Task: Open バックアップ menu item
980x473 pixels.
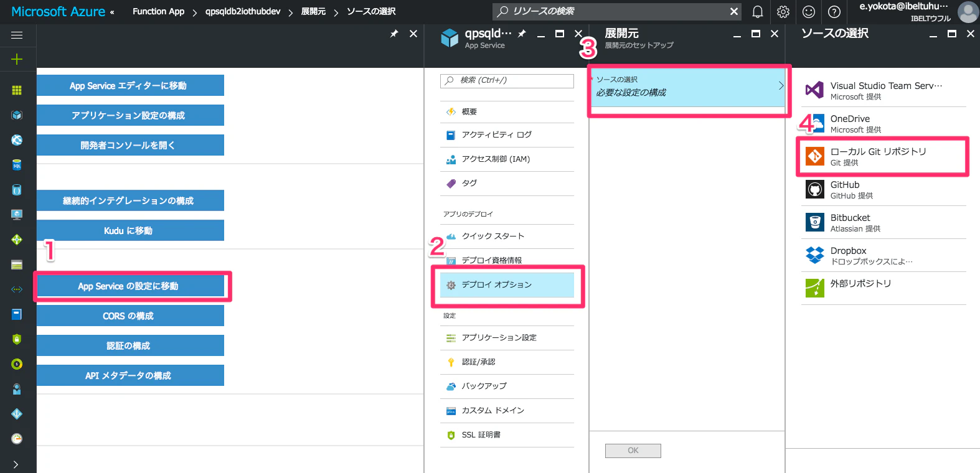Action: pyautogui.click(x=507, y=386)
